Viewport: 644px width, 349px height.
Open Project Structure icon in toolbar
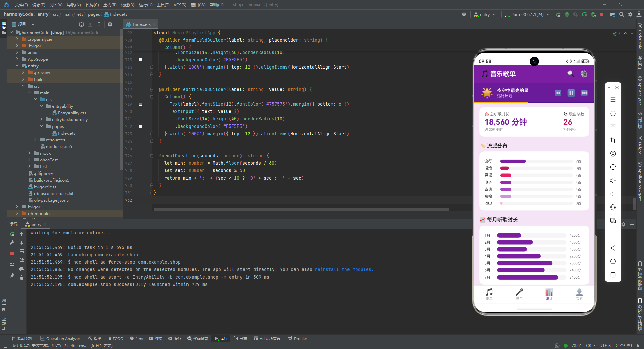click(x=613, y=15)
